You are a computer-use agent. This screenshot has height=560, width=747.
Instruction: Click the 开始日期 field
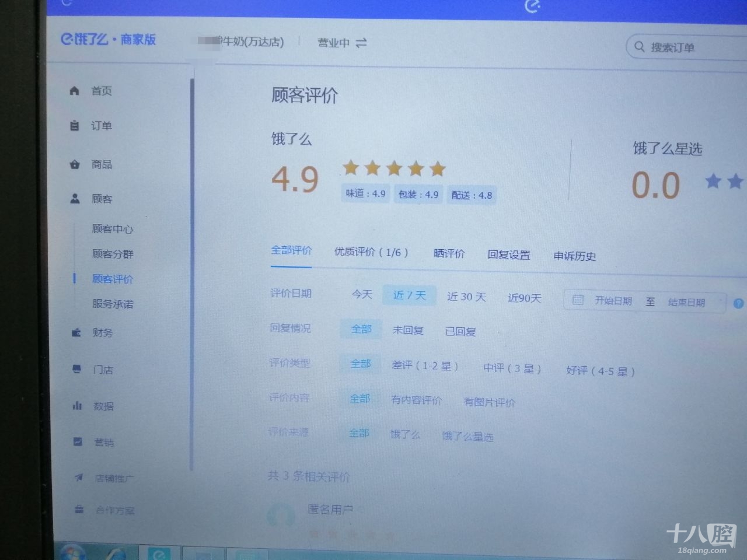click(613, 301)
